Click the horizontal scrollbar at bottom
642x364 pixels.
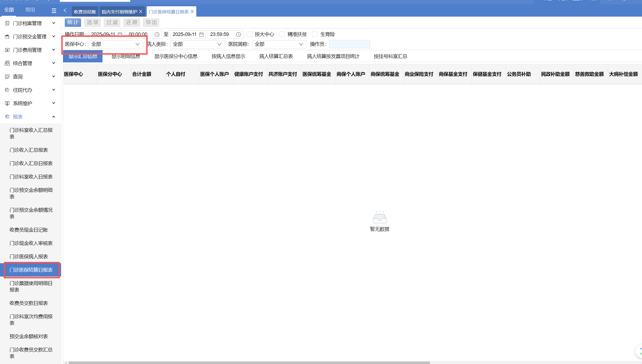[249, 362]
